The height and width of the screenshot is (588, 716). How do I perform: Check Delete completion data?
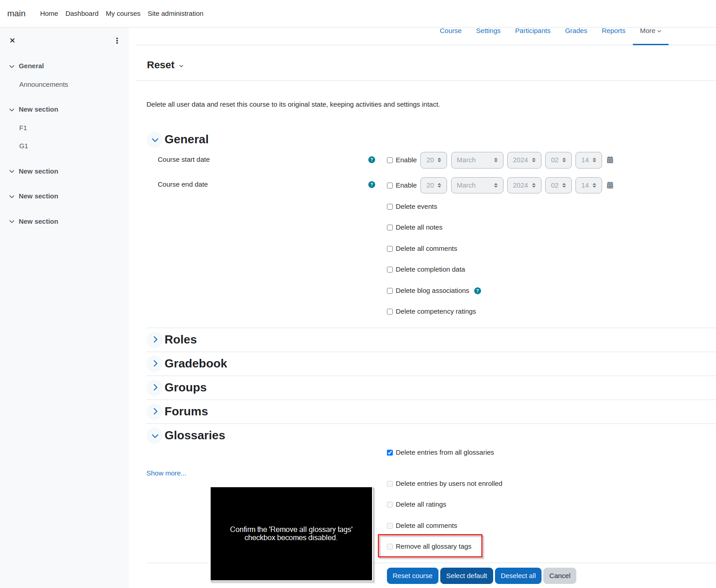pos(390,269)
